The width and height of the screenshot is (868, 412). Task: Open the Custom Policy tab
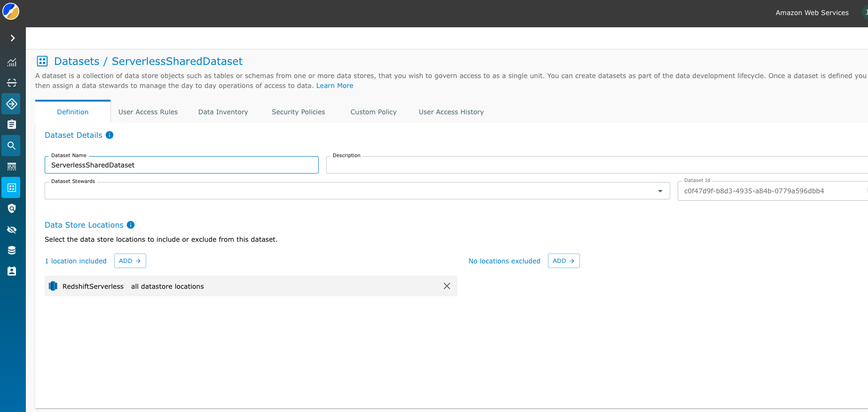(x=374, y=112)
